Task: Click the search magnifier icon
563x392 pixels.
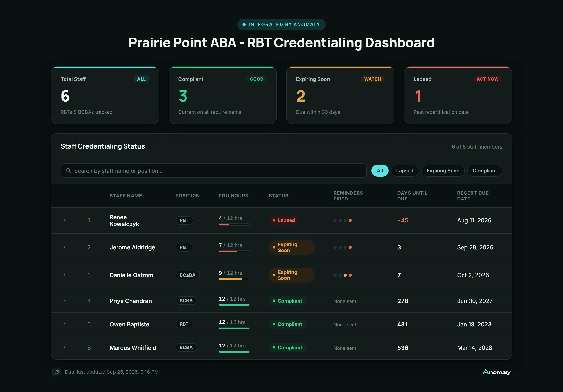Action: (68, 171)
